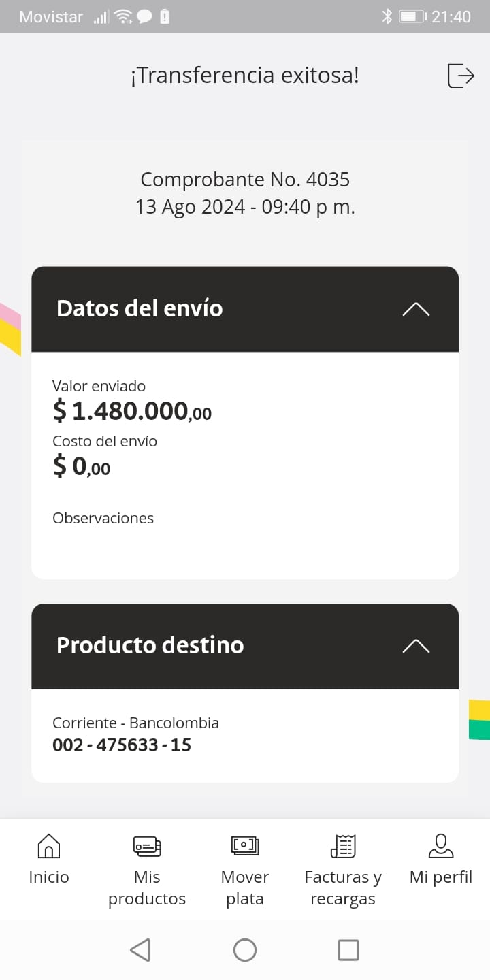The height and width of the screenshot is (980, 490).
Task: Collapse the Datos del envío section chevron
Action: [416, 309]
